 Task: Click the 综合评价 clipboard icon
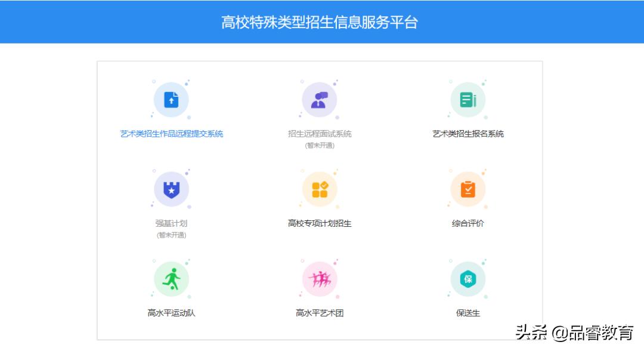467,189
